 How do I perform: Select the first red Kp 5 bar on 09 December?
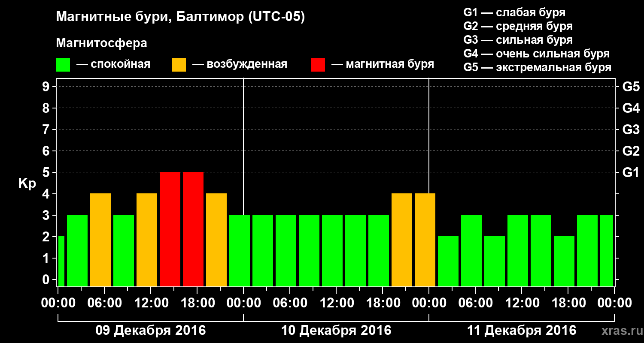coord(170,229)
